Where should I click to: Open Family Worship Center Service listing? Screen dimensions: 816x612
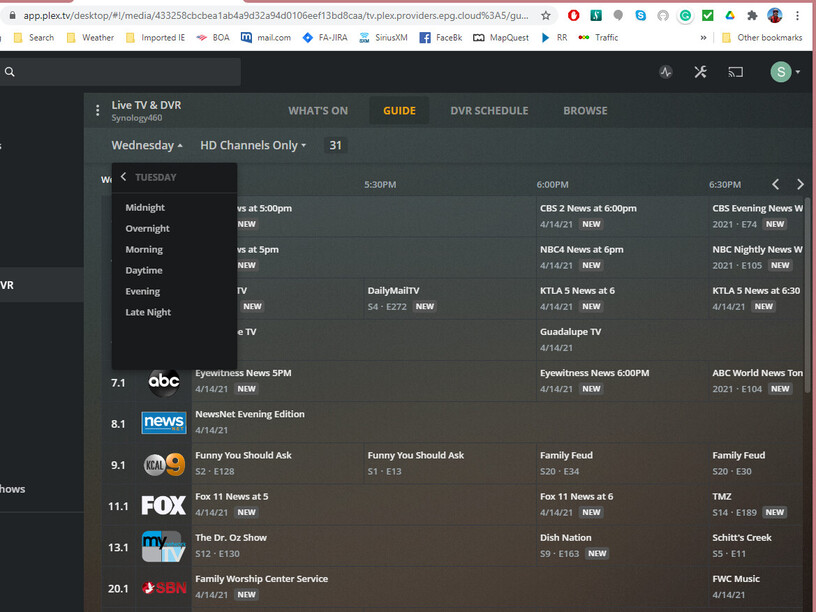pyautogui.click(x=450, y=586)
